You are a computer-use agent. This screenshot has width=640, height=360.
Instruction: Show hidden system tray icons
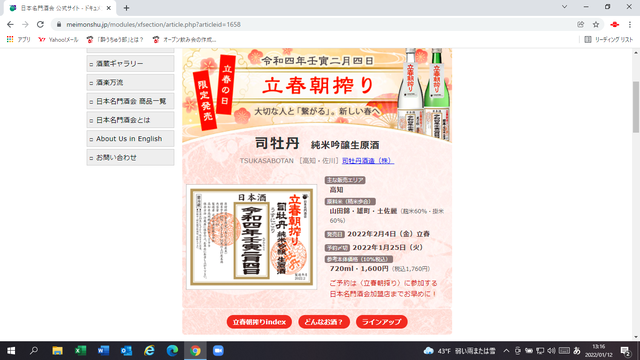pyautogui.click(x=506, y=351)
